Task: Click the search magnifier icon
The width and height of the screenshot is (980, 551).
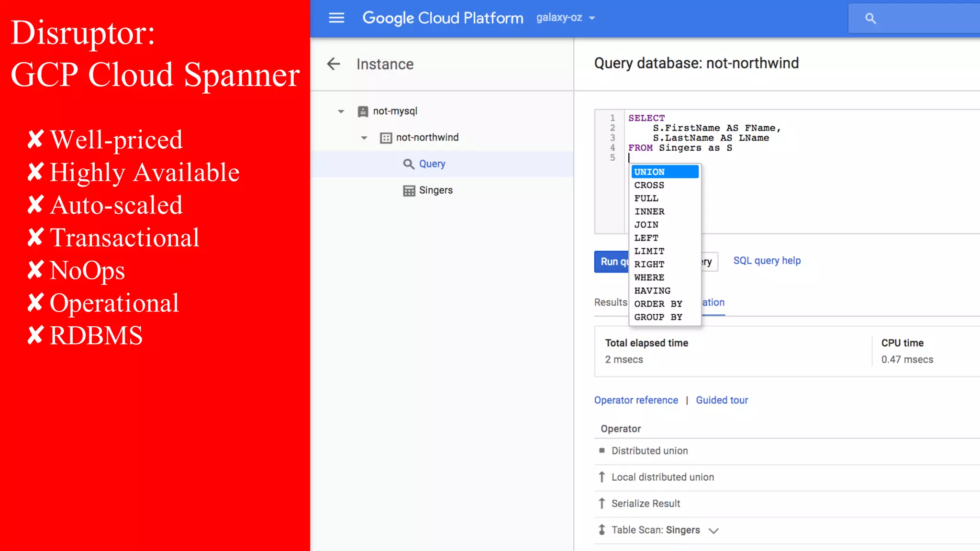Action: click(870, 19)
